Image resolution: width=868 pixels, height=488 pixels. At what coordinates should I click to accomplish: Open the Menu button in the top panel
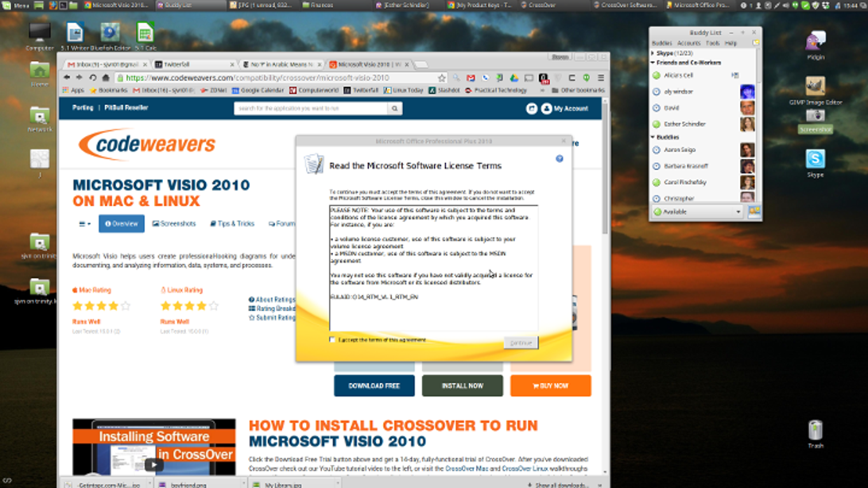tap(15, 5)
